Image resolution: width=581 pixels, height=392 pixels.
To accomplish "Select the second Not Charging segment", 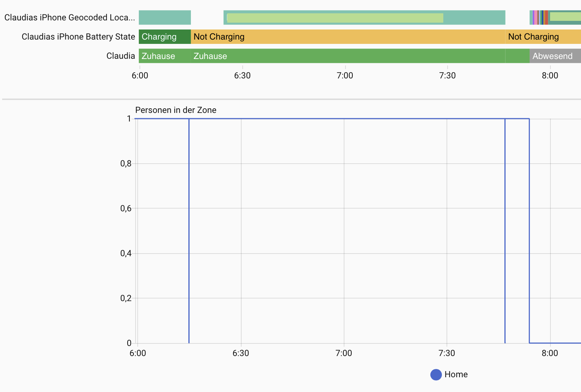I will [542, 37].
